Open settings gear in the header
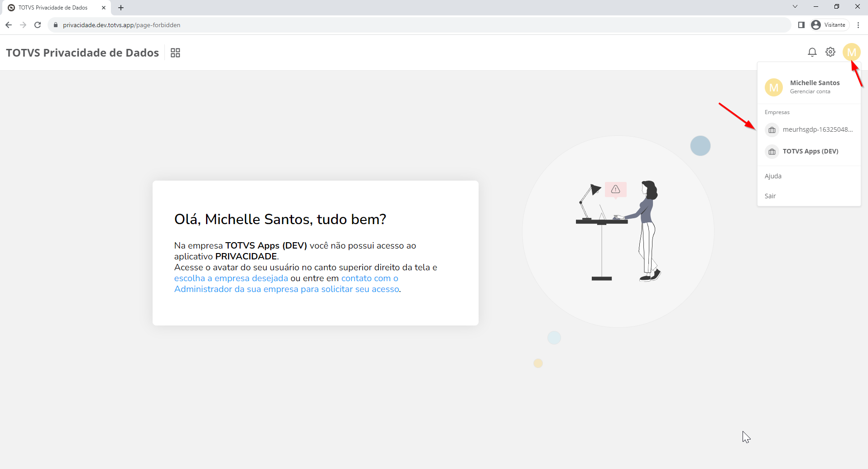Viewport: 868px width, 469px height. pyautogui.click(x=830, y=52)
